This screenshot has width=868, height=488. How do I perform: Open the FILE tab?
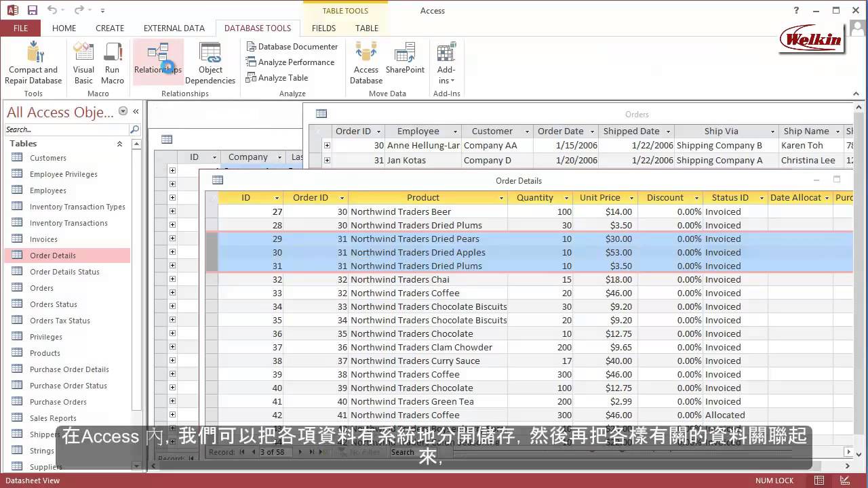coord(20,28)
